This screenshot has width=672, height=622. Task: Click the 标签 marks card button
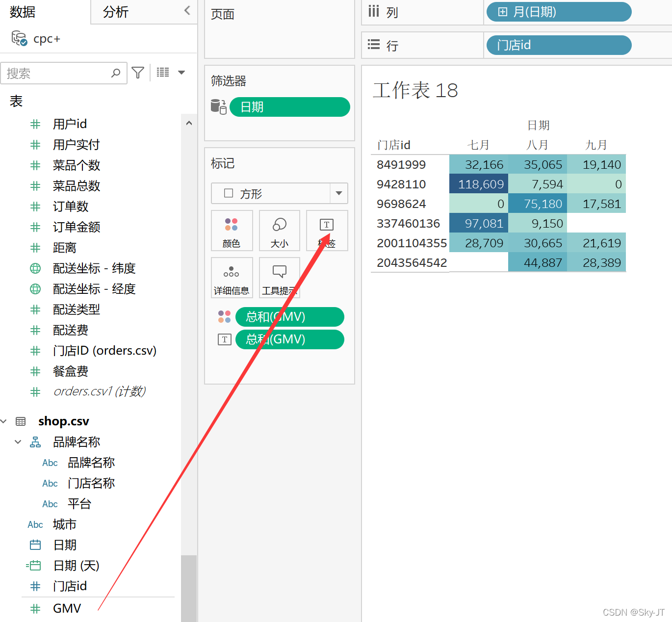click(x=327, y=231)
